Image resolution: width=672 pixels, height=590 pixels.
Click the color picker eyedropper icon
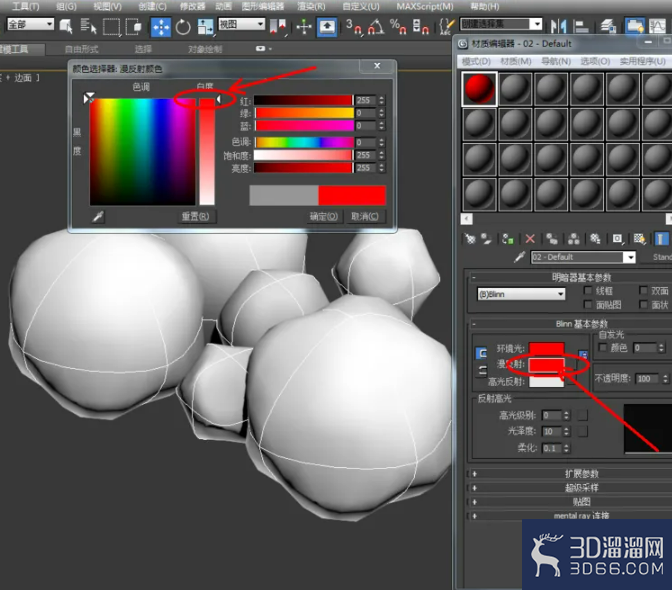click(98, 217)
